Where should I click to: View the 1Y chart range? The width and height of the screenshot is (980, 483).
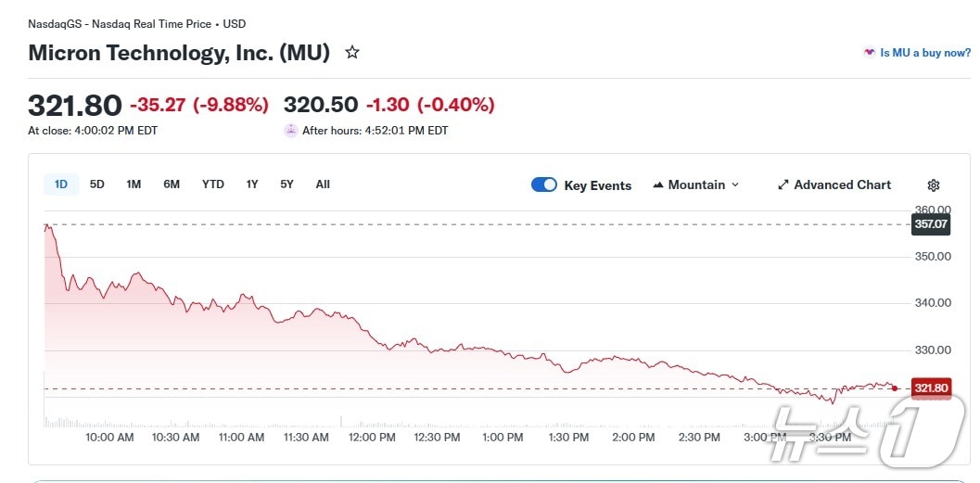(252, 184)
